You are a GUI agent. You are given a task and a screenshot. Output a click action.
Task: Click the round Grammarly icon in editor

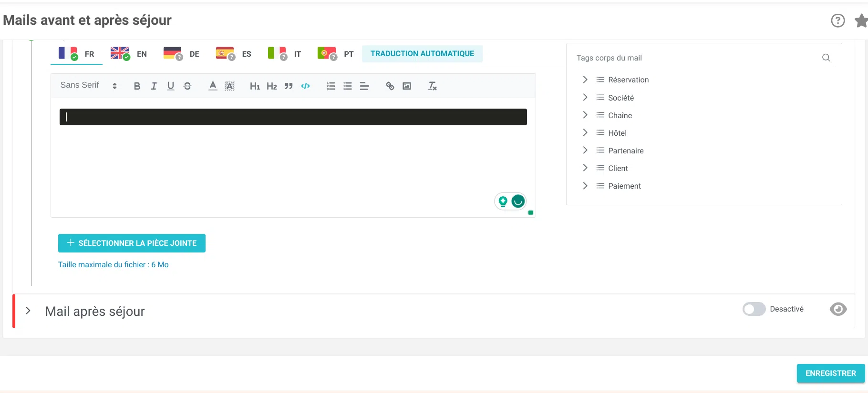click(518, 202)
